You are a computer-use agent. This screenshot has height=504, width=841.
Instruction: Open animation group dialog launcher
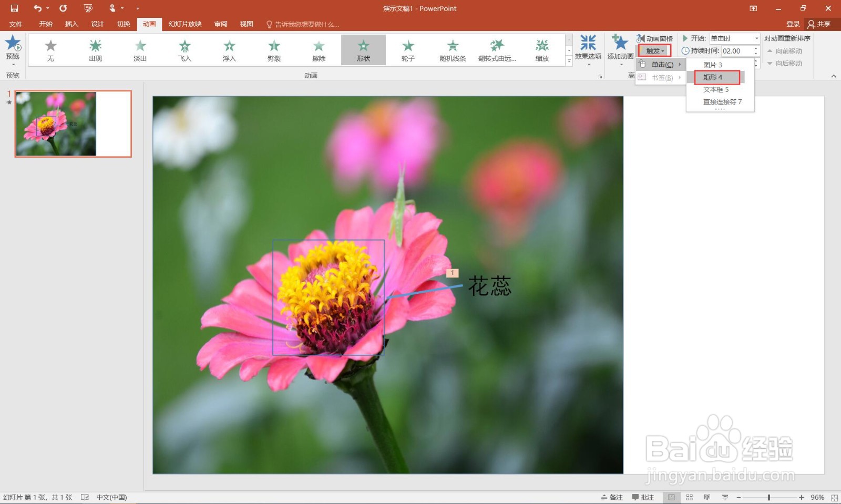click(x=600, y=76)
